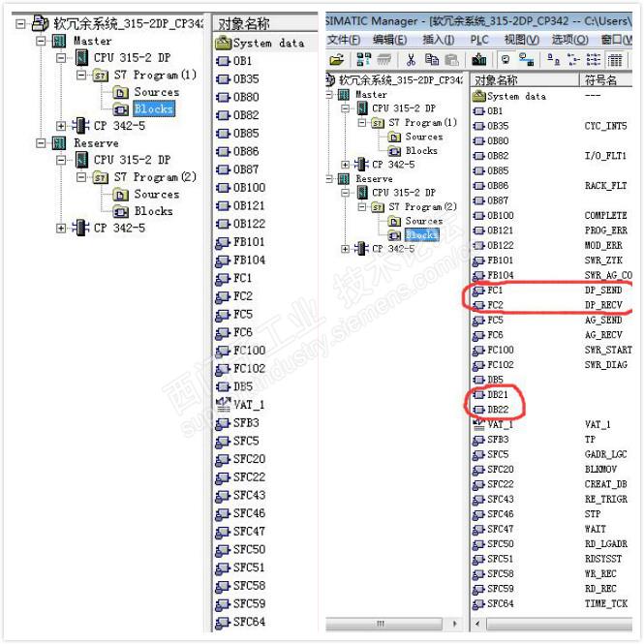Screen dimensions: 644x644
Task: Collapse the Reserve station in left-hand tree
Action: [x=41, y=143]
